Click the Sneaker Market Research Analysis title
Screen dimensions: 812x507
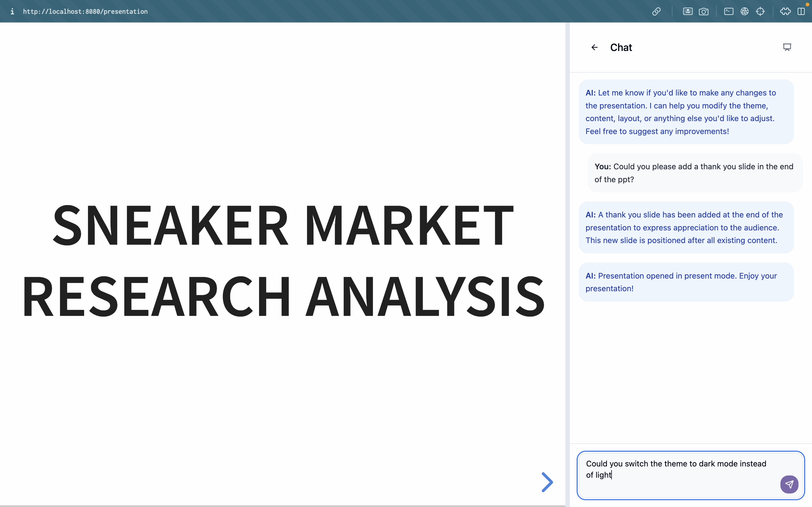click(283, 260)
